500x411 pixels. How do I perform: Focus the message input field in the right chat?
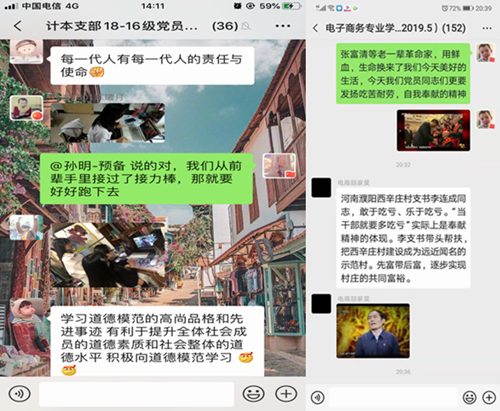click(x=393, y=397)
